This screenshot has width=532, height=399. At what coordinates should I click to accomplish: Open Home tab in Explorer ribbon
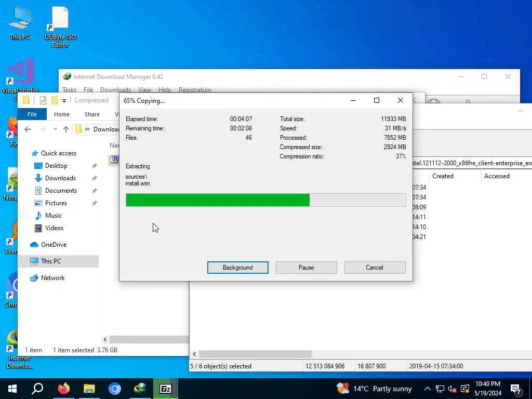pyautogui.click(x=62, y=114)
